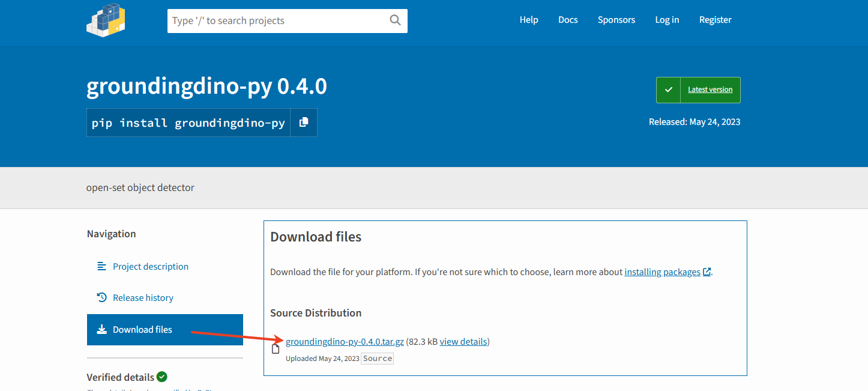Click the checkmark on Latest version button
The image size is (868, 391).
668,89
